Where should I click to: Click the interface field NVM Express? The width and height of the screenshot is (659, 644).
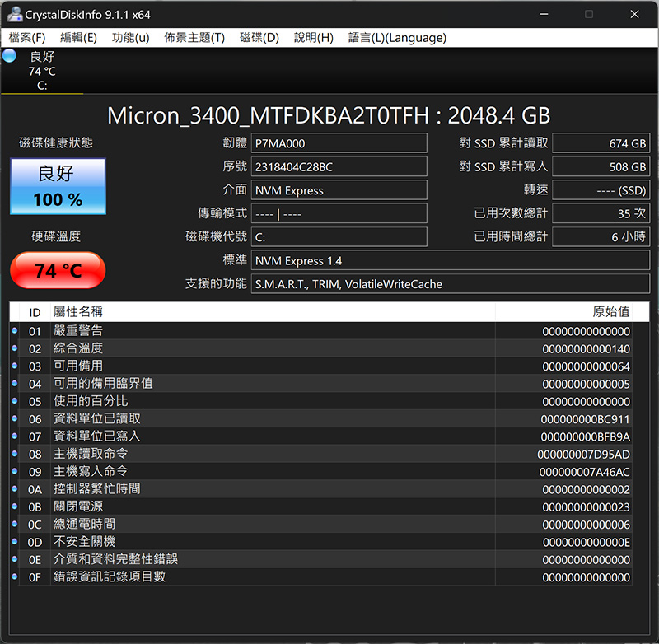[x=339, y=190]
